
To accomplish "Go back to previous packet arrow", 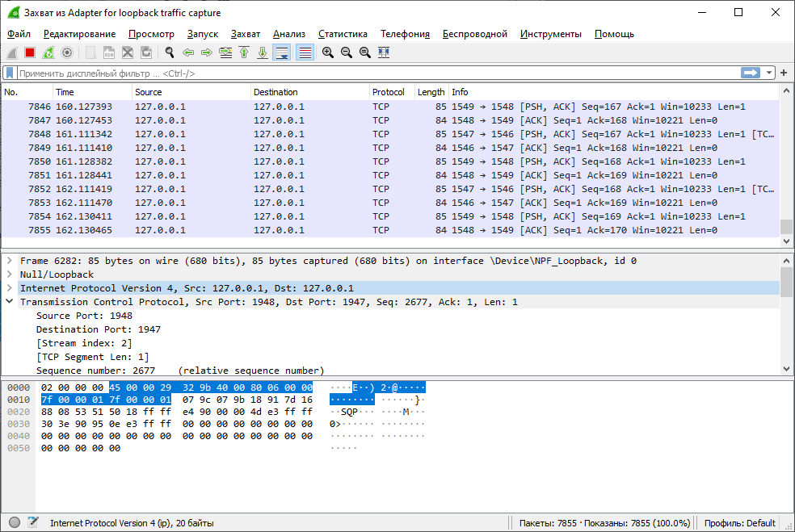I will pos(188,52).
